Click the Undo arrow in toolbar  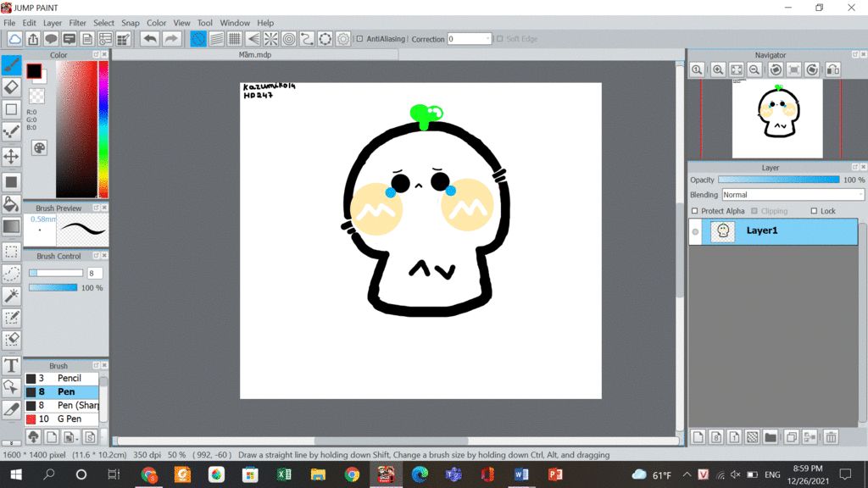coord(149,39)
